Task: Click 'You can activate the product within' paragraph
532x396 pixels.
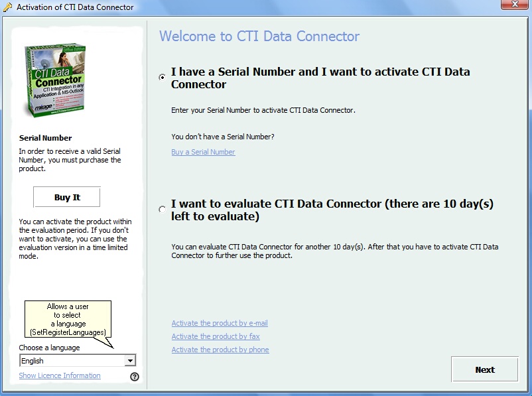Action: tap(75, 239)
